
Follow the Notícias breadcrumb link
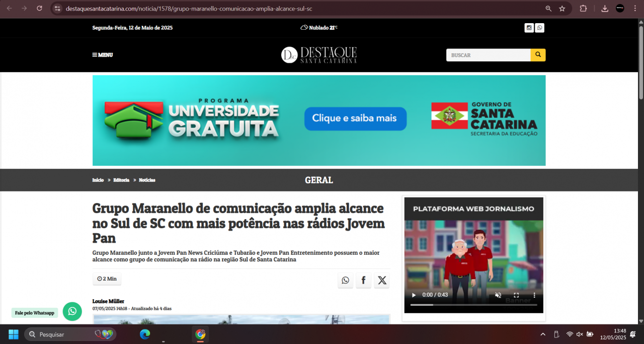147,180
